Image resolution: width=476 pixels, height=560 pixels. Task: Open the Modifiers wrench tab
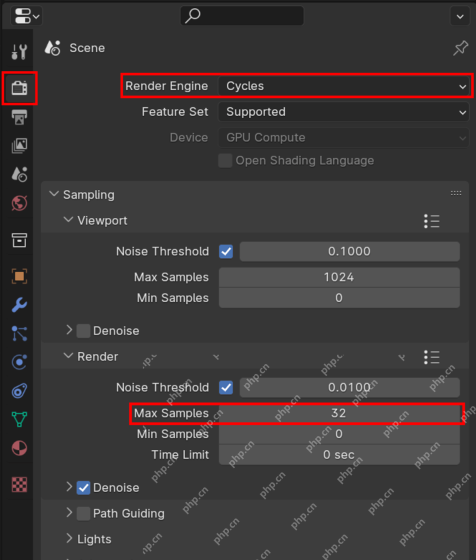point(19,305)
